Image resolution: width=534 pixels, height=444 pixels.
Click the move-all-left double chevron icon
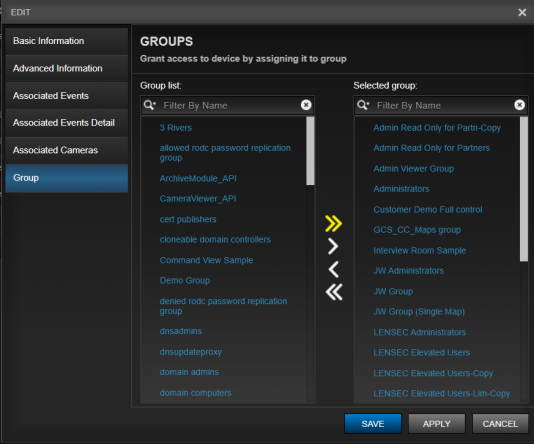tap(334, 292)
